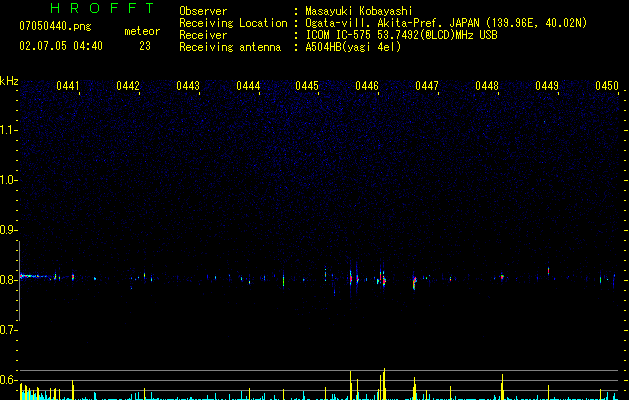Click the date stamp 02.07.05 04:40
629x400 pixels.
tap(61, 46)
